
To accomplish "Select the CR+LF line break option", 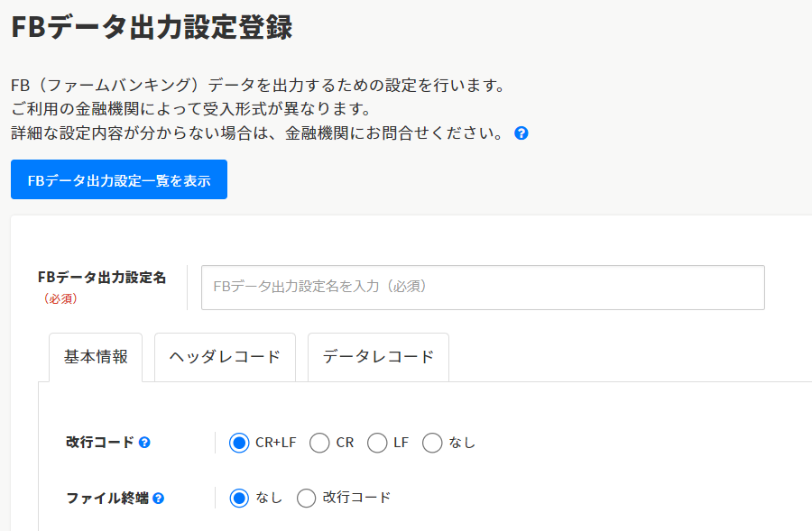I will click(239, 443).
